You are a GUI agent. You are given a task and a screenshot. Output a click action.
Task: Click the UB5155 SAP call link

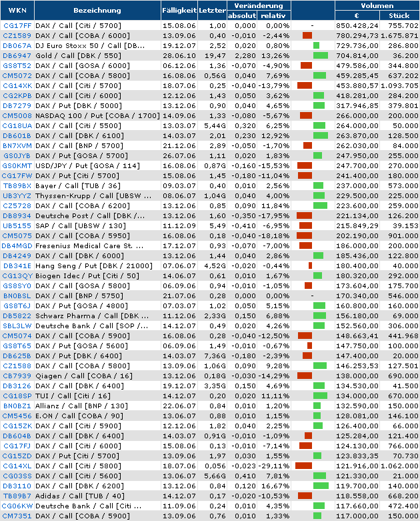click(17, 225)
